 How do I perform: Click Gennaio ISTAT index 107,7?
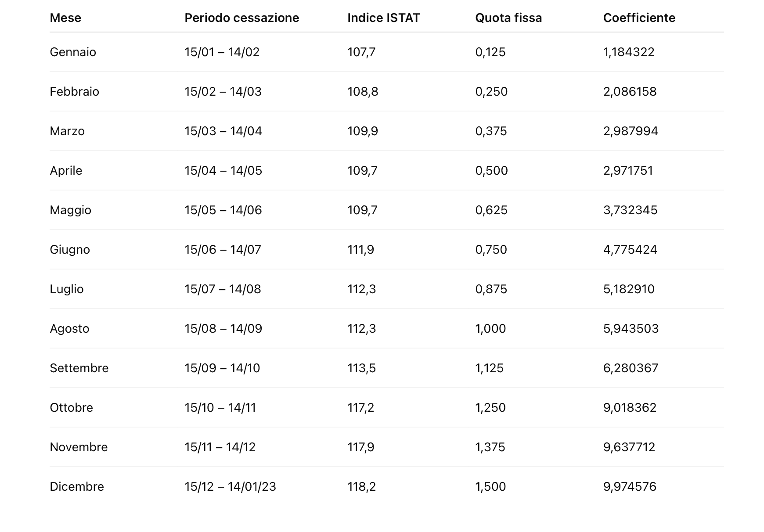click(x=361, y=52)
